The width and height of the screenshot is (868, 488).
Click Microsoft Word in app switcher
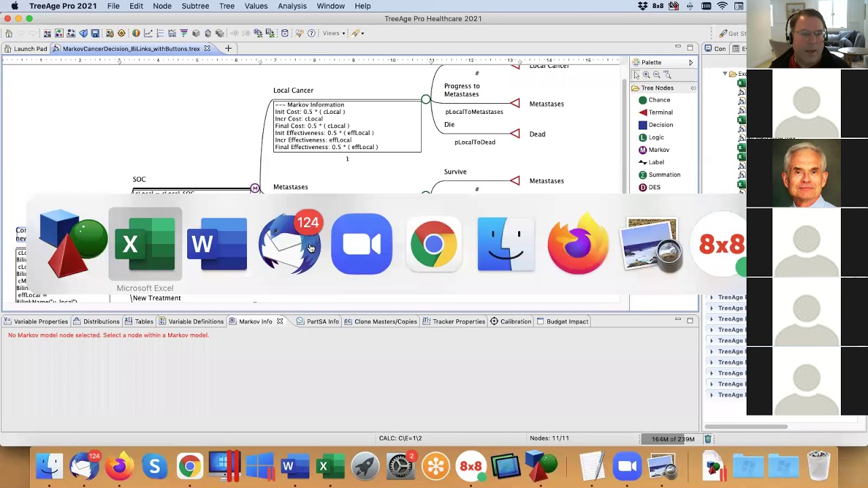[x=217, y=244]
